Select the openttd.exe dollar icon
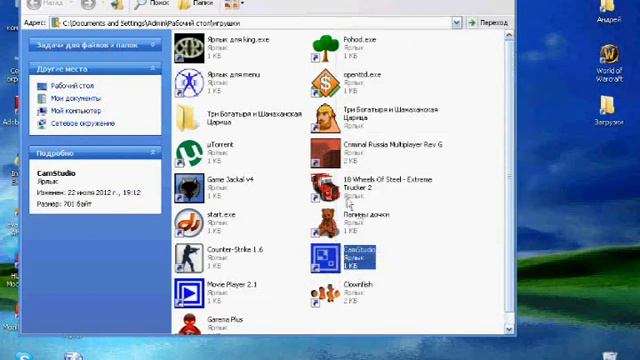 [x=325, y=83]
